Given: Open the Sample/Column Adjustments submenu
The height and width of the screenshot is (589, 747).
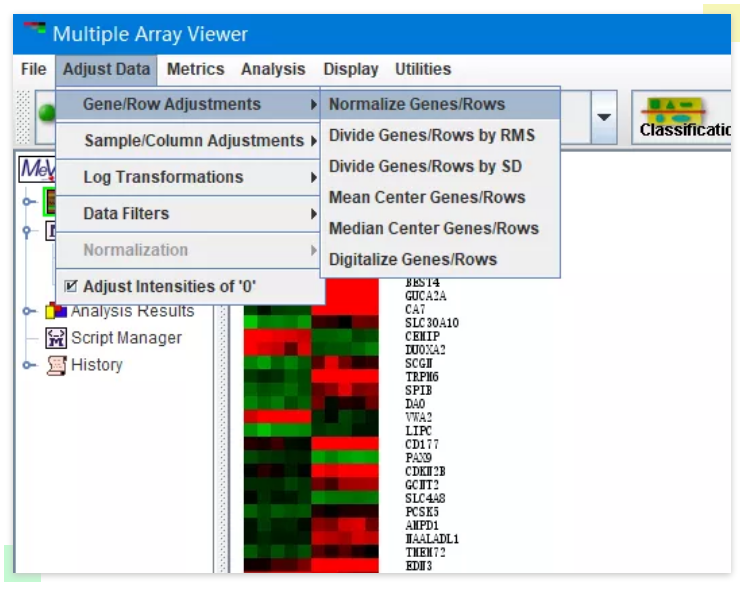Looking at the screenshot, I should click(193, 141).
